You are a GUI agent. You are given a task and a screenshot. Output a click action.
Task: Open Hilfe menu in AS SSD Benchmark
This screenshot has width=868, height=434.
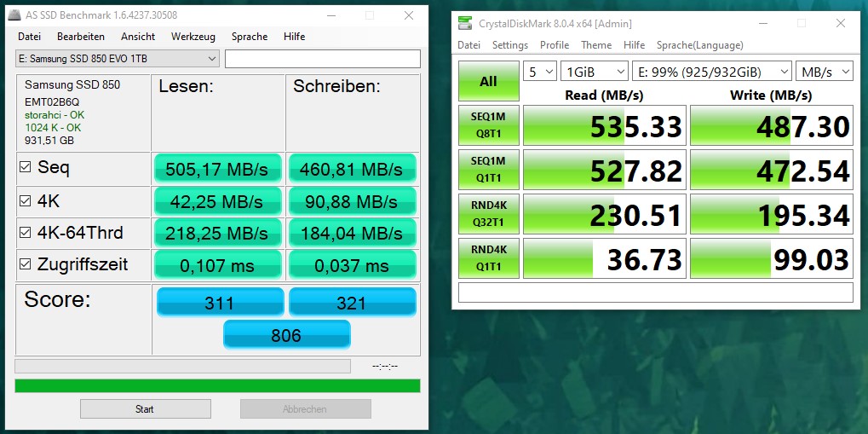coord(295,37)
